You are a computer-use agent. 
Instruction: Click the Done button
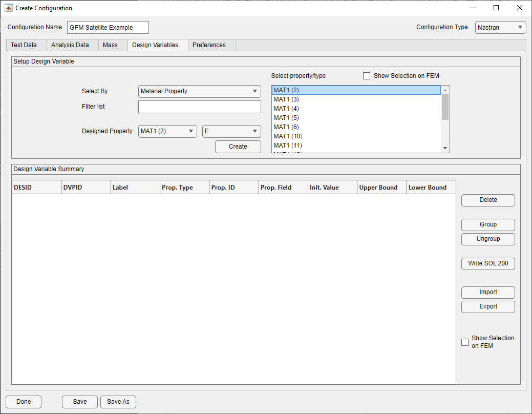tap(24, 402)
